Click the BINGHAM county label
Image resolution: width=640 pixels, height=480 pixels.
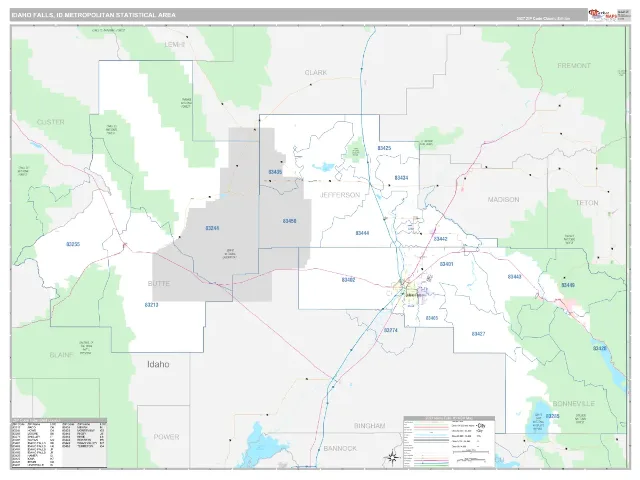tap(369, 426)
